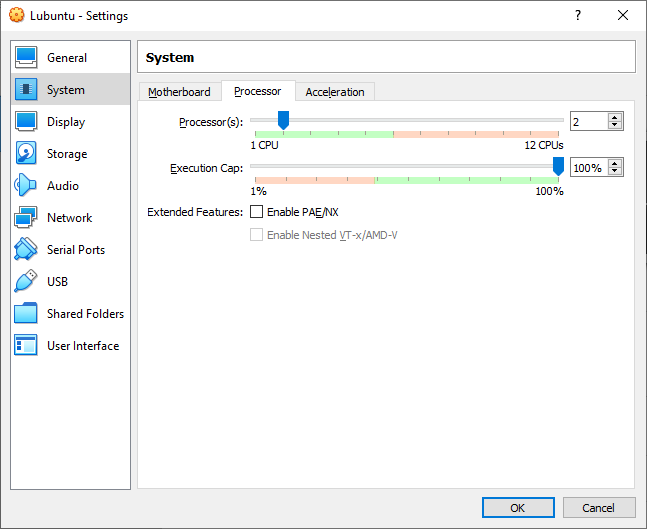Cancel the settings dialog
647x529 pixels.
(x=598, y=508)
